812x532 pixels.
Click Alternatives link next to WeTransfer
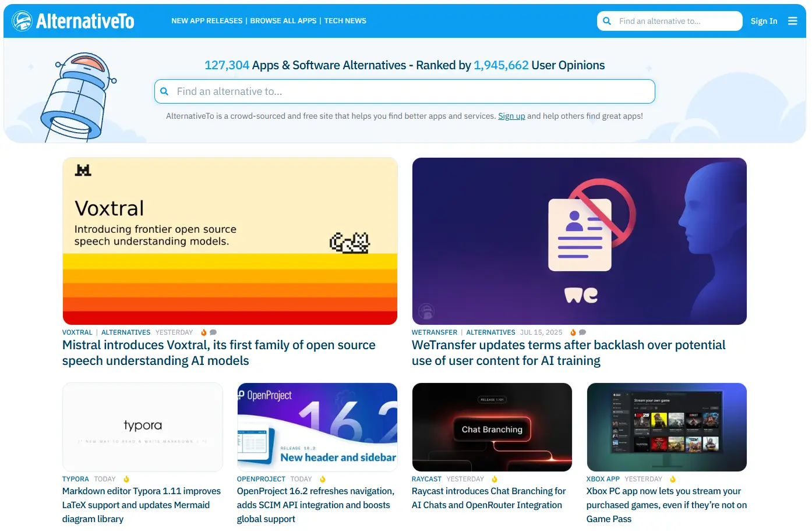click(x=490, y=332)
